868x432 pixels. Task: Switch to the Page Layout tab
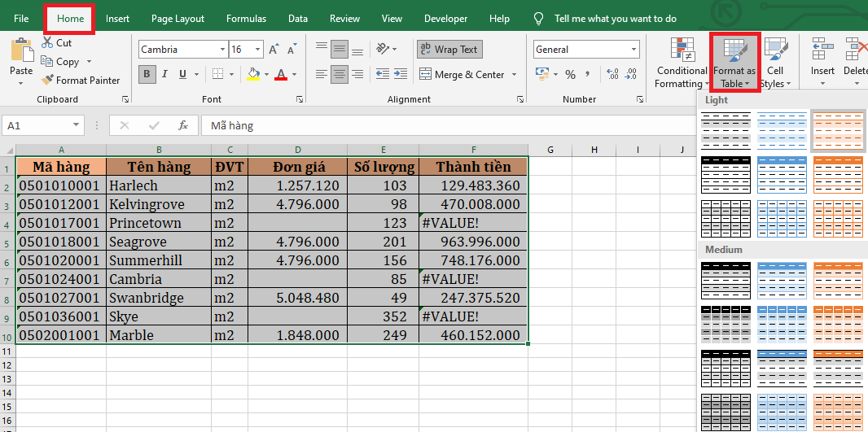(178, 19)
